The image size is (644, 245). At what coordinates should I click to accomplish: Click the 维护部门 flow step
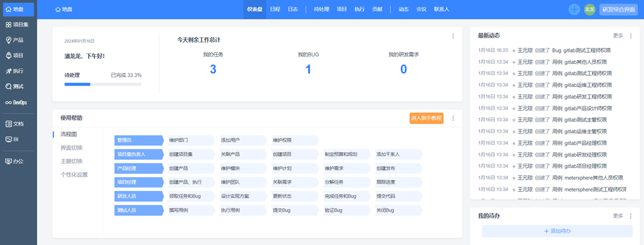191,140
